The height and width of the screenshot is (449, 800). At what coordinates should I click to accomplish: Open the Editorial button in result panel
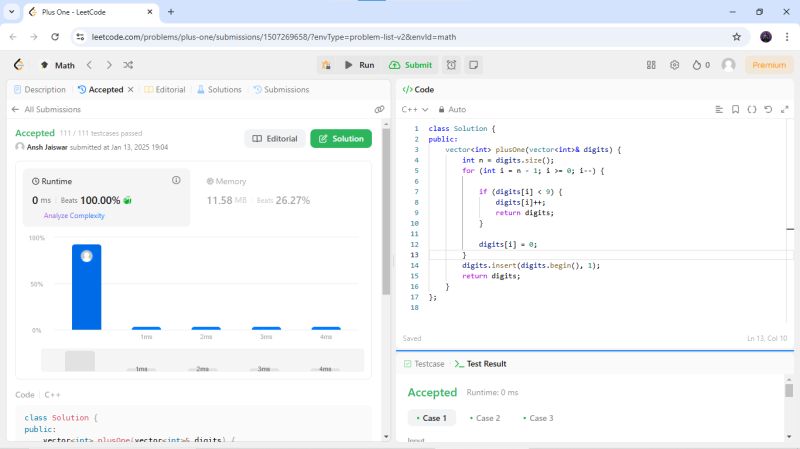tap(275, 139)
